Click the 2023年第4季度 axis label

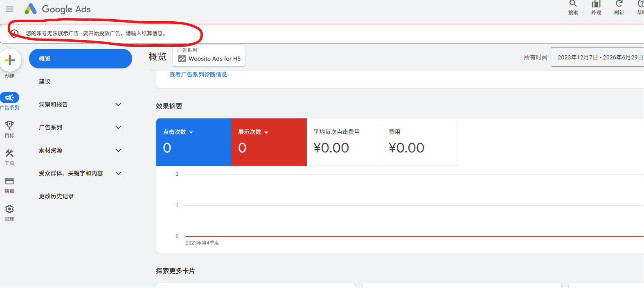[203, 243]
